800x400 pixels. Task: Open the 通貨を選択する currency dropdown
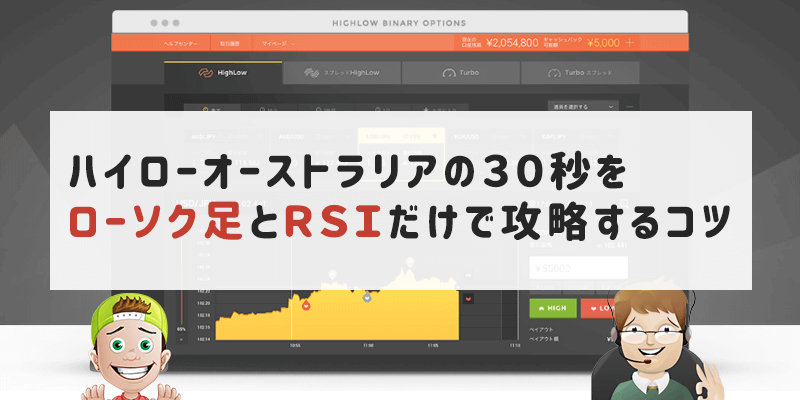[x=583, y=107]
